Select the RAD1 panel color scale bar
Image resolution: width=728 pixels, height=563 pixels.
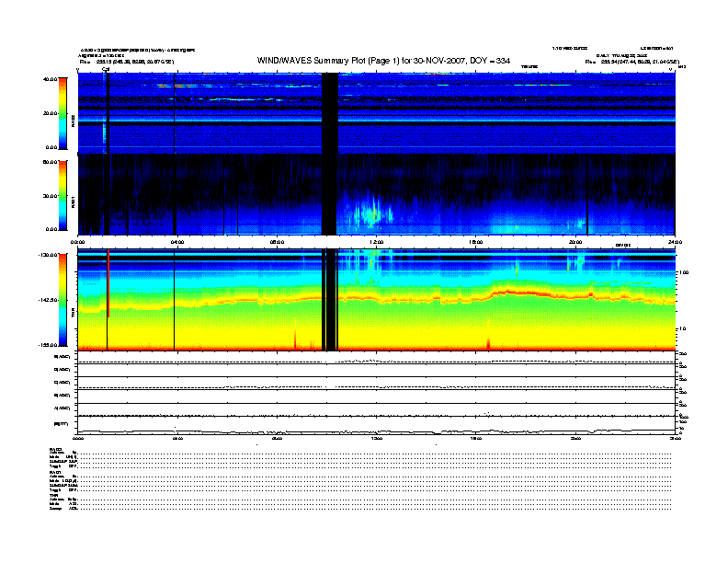(x=63, y=196)
